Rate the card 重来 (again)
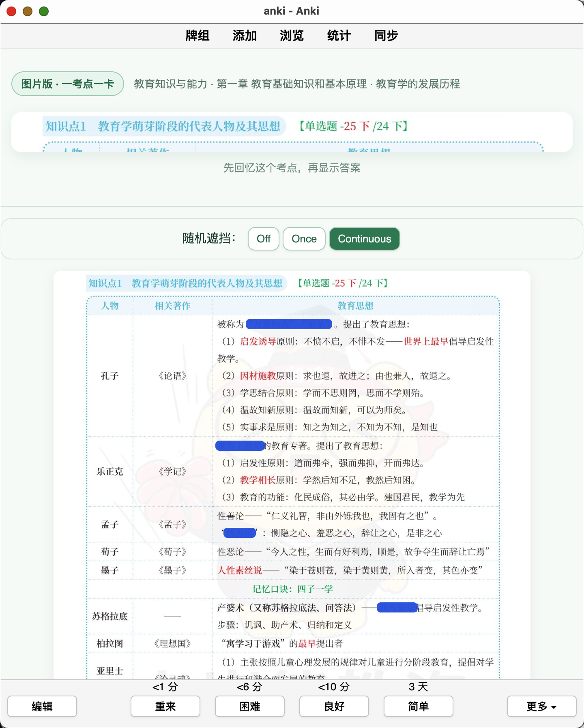The image size is (584, 728). click(x=165, y=706)
